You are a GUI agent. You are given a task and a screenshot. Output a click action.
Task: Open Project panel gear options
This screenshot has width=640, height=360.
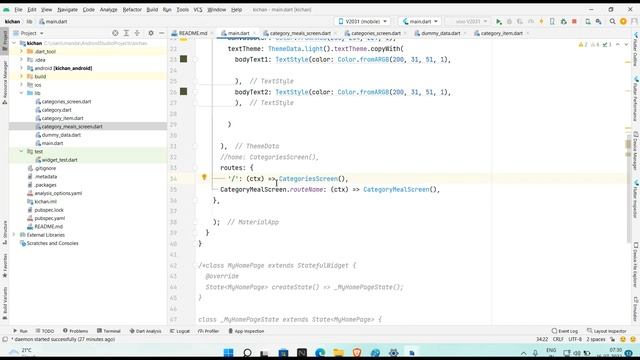point(151,33)
